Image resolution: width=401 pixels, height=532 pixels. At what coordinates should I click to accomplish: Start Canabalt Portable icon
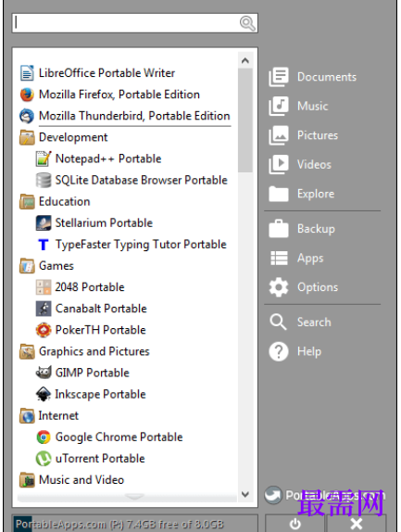tap(44, 309)
